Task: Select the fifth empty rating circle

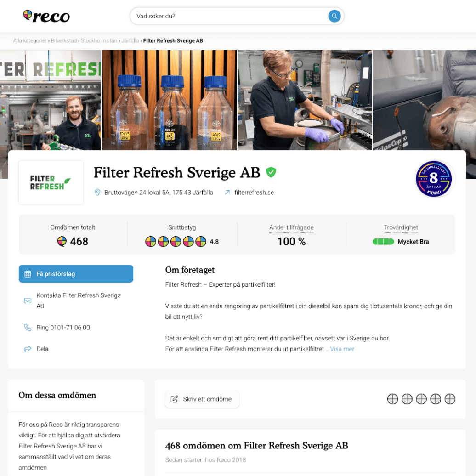Action: [x=450, y=399]
